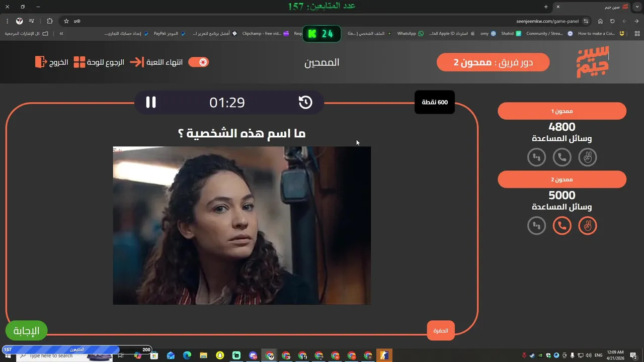Use ممحون 2 team's swap lifeline icon
Screen dimensions: 644x362
tap(536, 225)
